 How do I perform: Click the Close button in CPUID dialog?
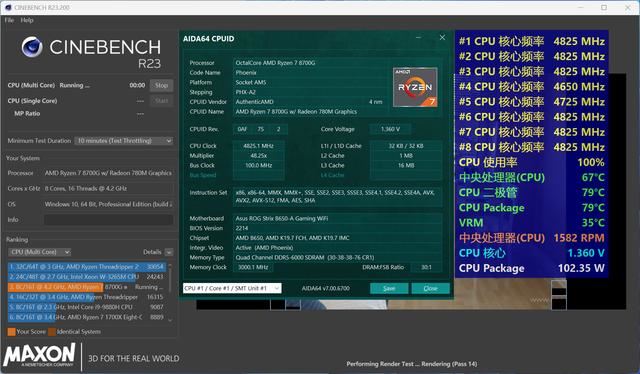point(431,288)
